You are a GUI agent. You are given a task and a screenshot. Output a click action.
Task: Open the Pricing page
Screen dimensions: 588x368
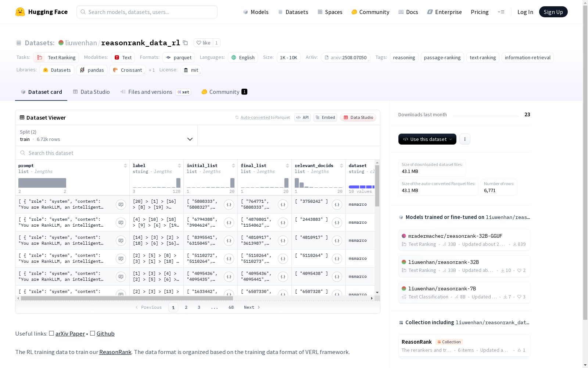pos(480,12)
